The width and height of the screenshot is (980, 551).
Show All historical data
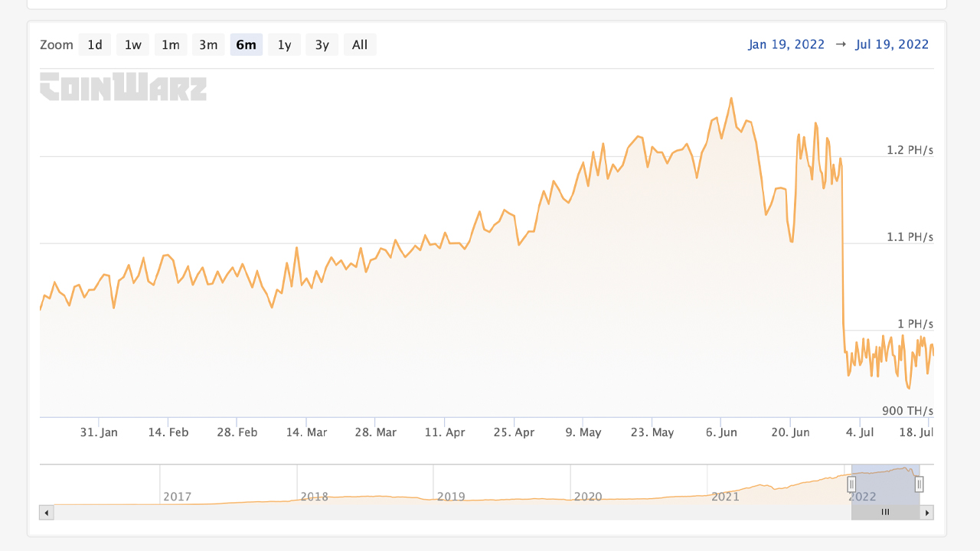click(360, 45)
